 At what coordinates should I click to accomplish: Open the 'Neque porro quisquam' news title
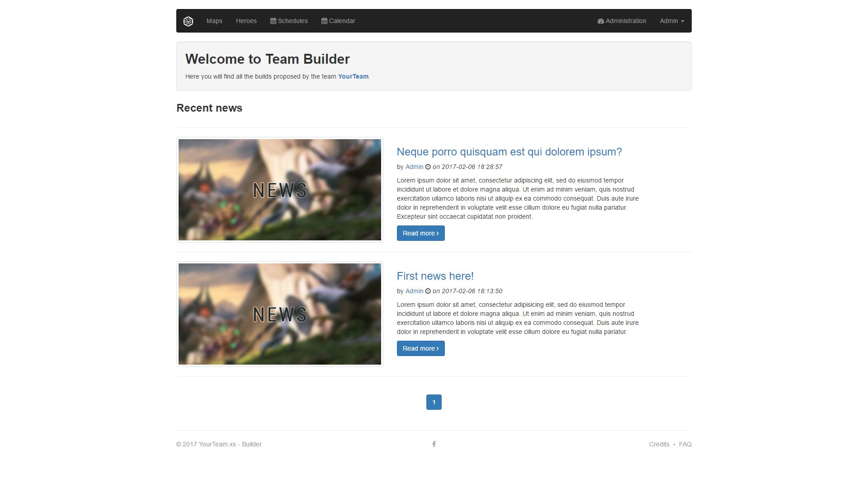pyautogui.click(x=509, y=152)
